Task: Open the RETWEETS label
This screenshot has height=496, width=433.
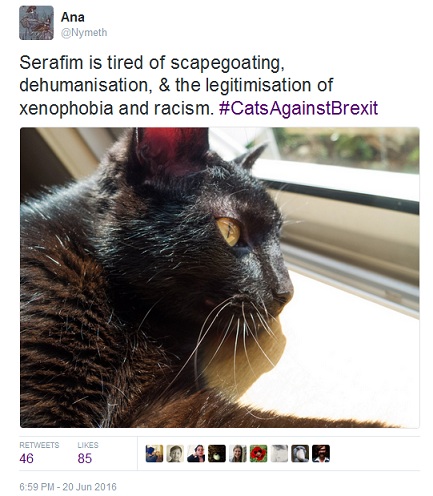Action: 39,445
